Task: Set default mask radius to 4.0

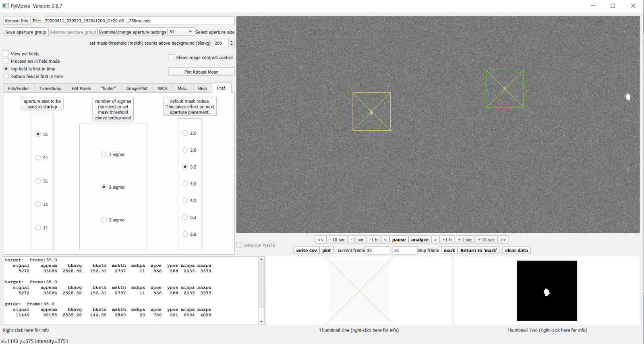Action: (185, 183)
